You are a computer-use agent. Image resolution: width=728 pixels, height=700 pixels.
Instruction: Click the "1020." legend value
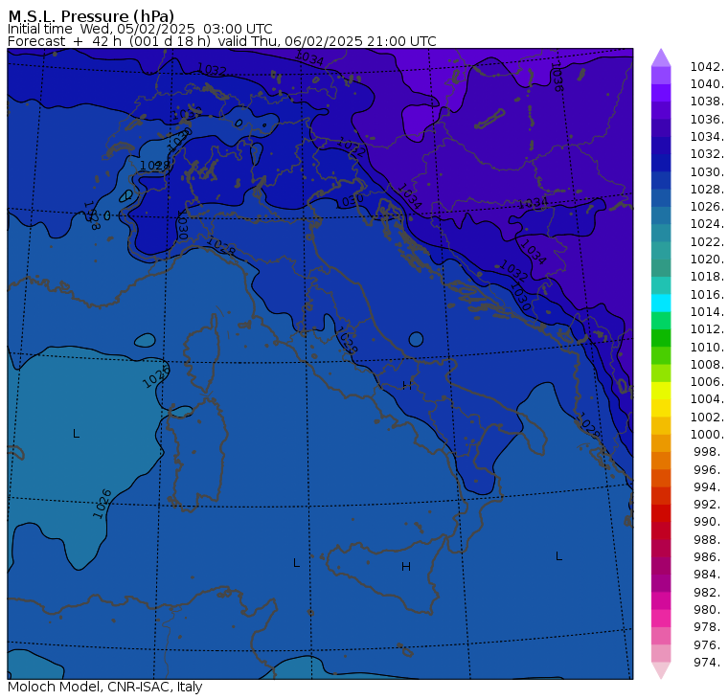[707, 259]
